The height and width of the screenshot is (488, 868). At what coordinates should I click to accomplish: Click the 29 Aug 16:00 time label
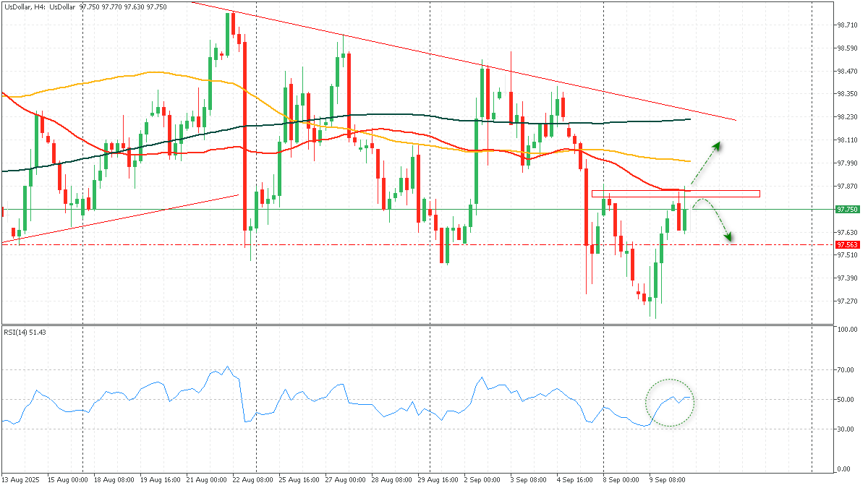click(440, 479)
